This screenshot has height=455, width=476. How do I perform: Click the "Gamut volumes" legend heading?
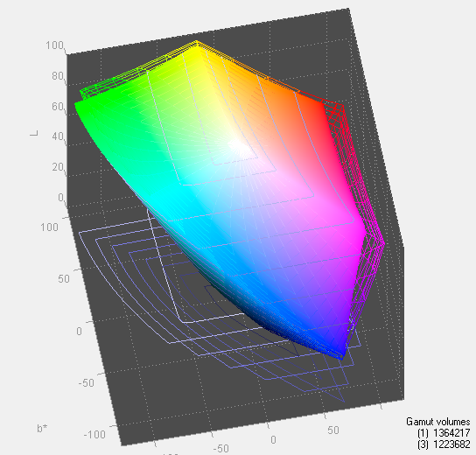tap(438, 422)
